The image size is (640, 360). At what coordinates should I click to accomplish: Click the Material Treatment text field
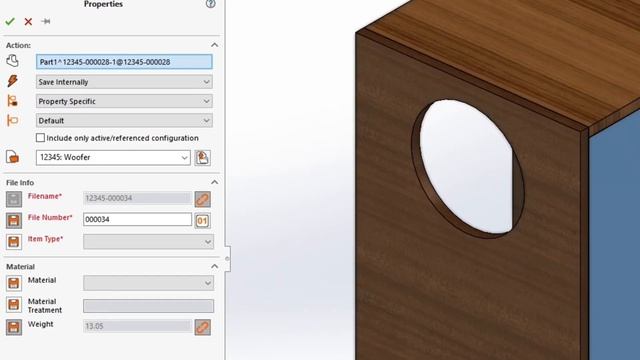coord(148,306)
